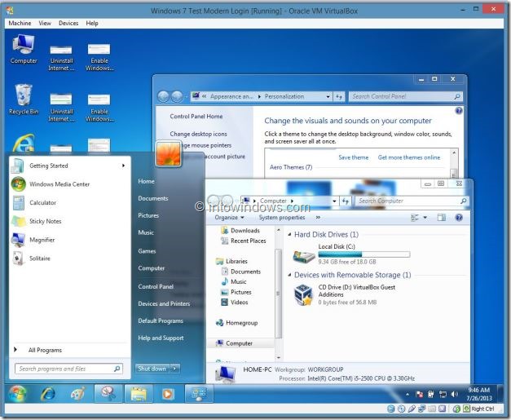
Task: Click the Search Computer field
Action: coord(412,201)
